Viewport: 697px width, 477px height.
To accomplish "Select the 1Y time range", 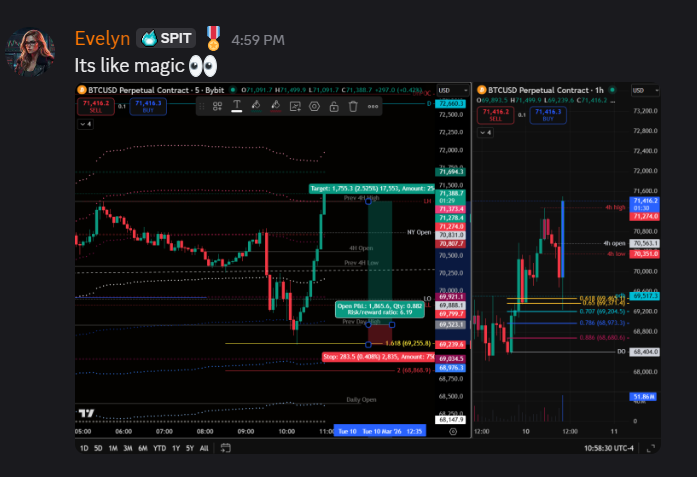I will coord(176,448).
